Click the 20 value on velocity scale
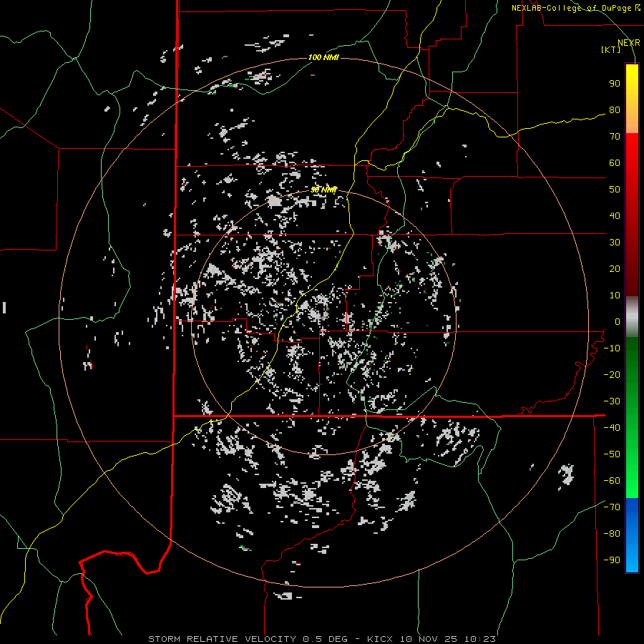 click(615, 269)
